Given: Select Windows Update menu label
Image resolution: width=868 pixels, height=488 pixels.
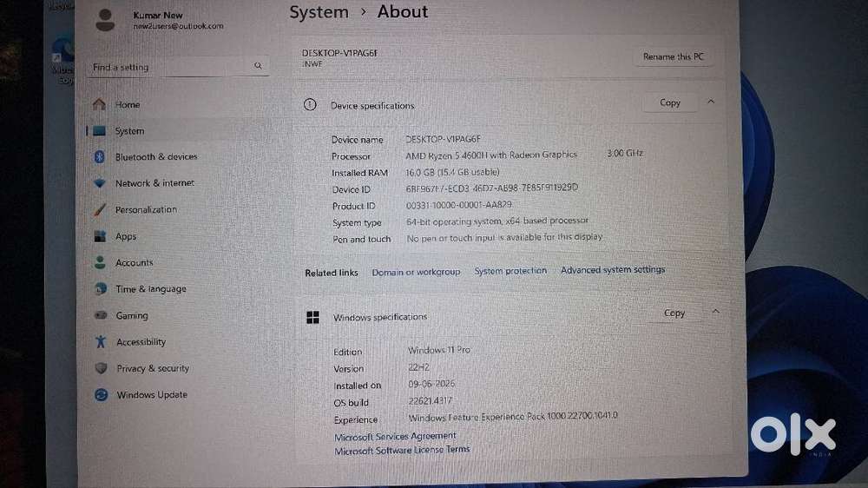Looking at the screenshot, I should click(152, 394).
